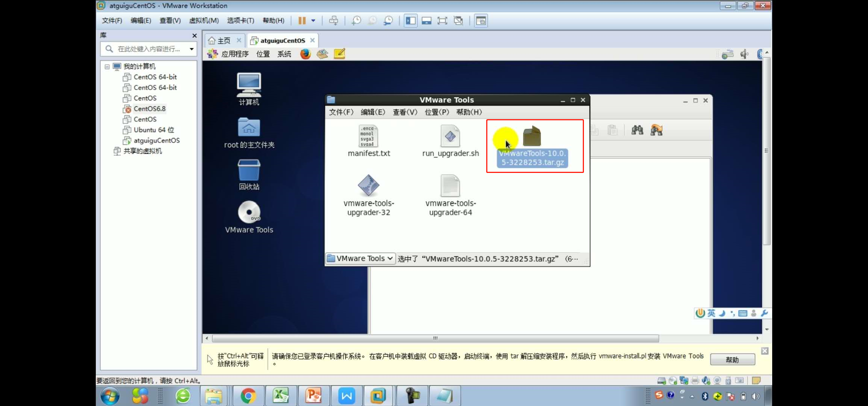
Task: Open the pause button dropdown arrow
Action: point(313,21)
